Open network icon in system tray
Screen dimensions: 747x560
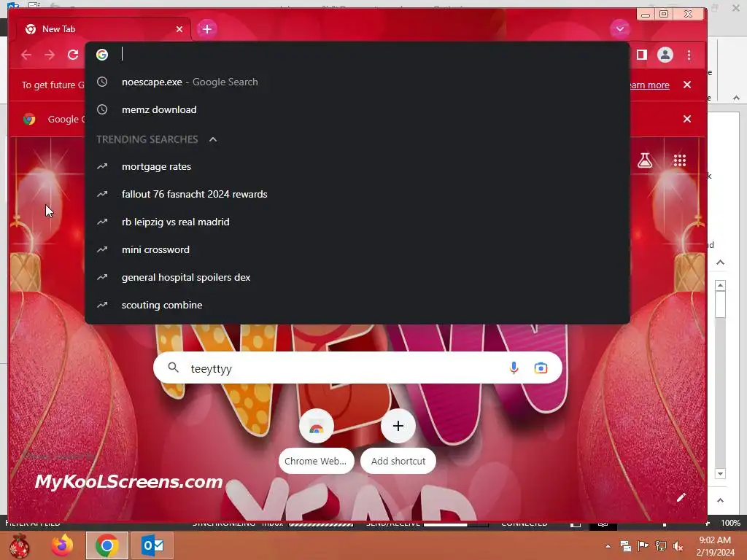point(660,545)
